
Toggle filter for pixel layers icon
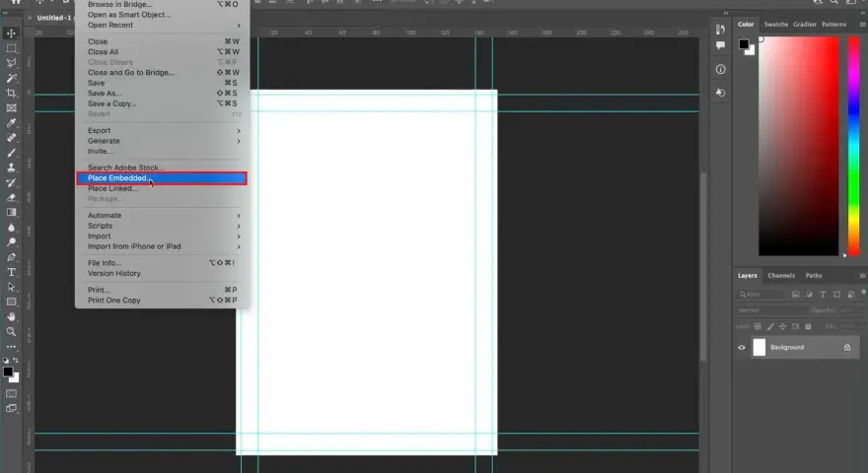[x=795, y=295]
